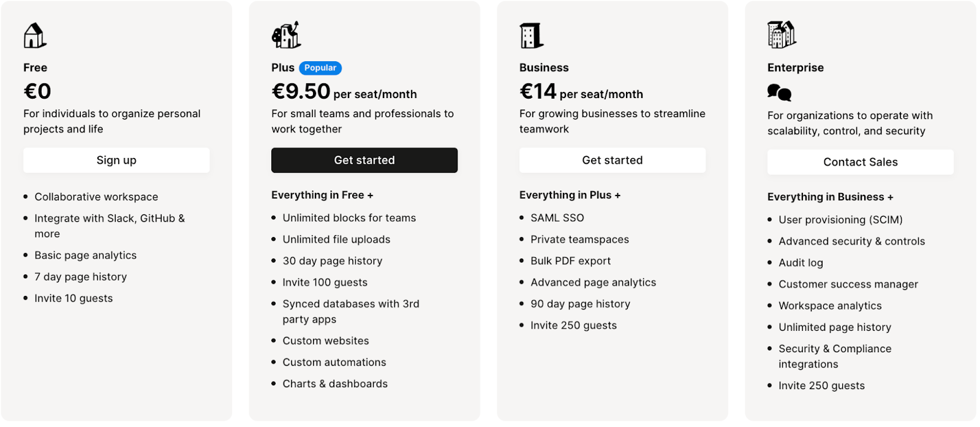This screenshot has height=427, width=980.
Task: Select the Audit log feature item
Action: click(801, 263)
